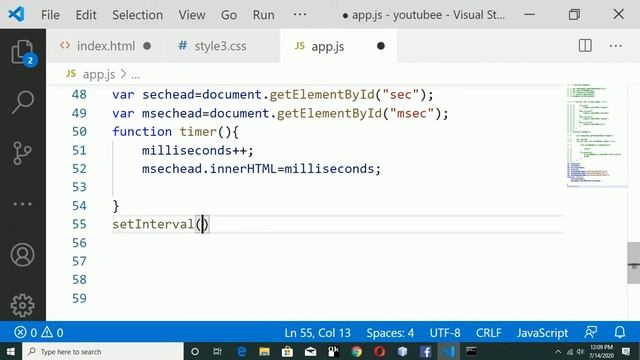Viewport: 640px width, 360px height.
Task: Switch to the index.html tab
Action: 104,46
